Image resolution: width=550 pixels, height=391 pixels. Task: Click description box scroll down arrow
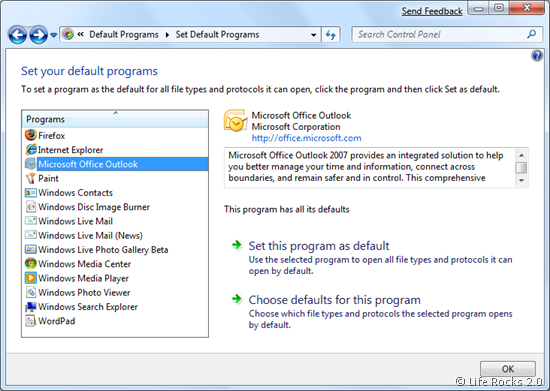click(522, 180)
